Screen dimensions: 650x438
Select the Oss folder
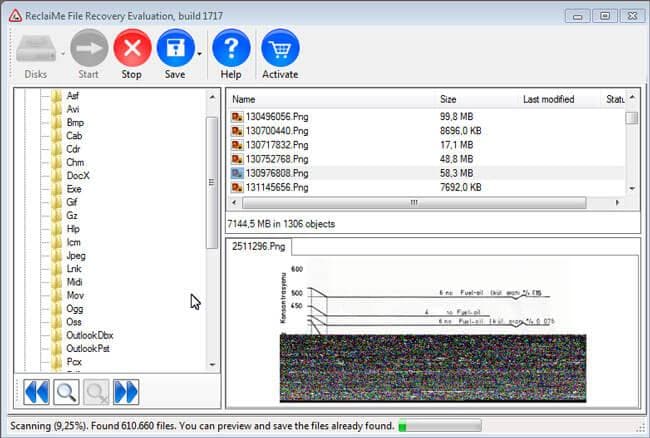coord(66,322)
